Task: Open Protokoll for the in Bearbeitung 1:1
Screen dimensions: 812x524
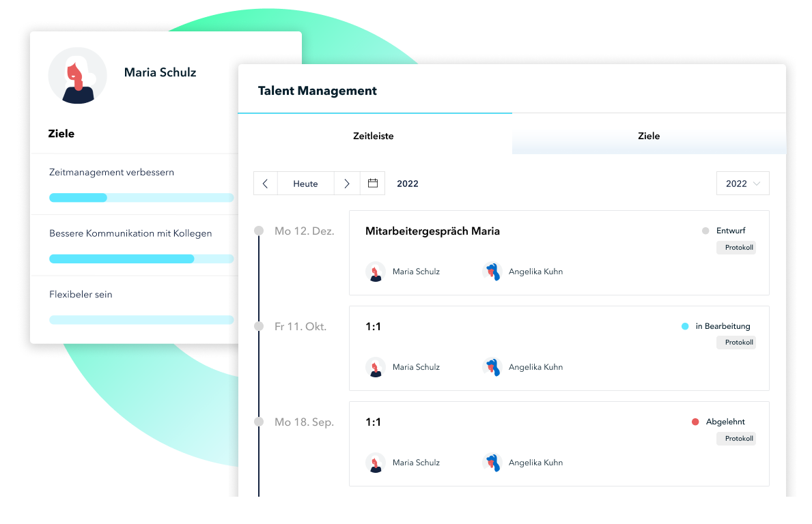Action: (x=736, y=343)
